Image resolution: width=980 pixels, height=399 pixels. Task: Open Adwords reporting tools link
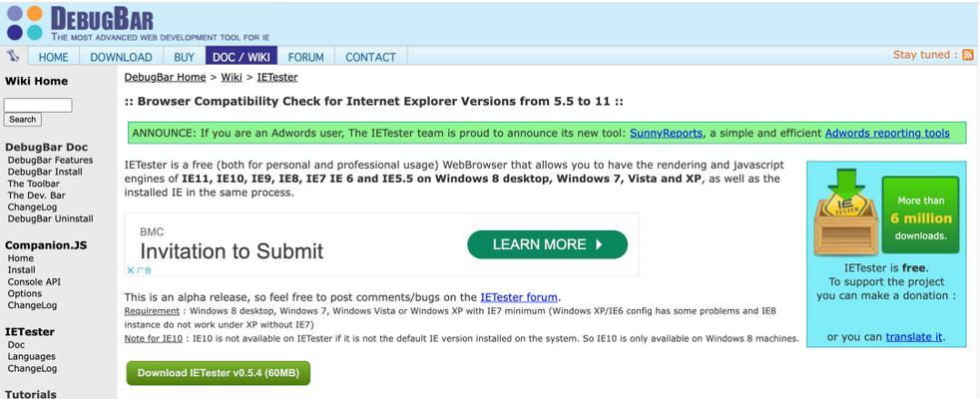887,133
